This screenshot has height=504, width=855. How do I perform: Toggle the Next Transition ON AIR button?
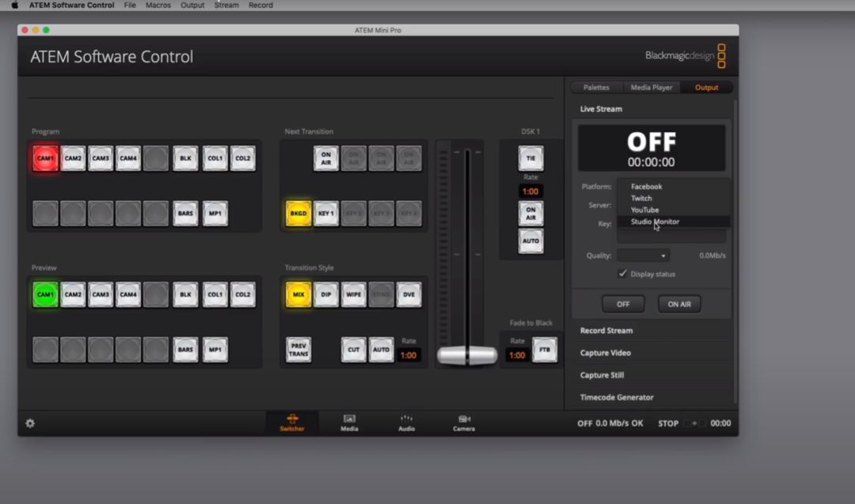click(326, 158)
